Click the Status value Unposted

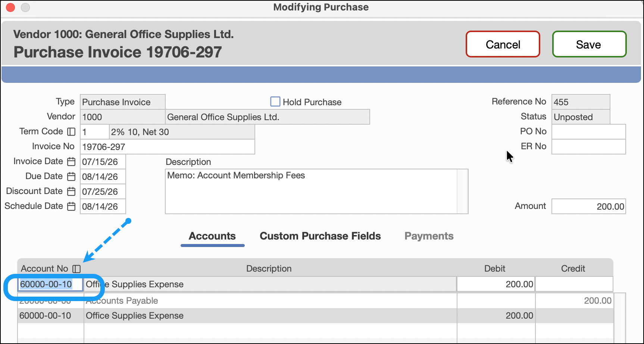[x=581, y=117]
